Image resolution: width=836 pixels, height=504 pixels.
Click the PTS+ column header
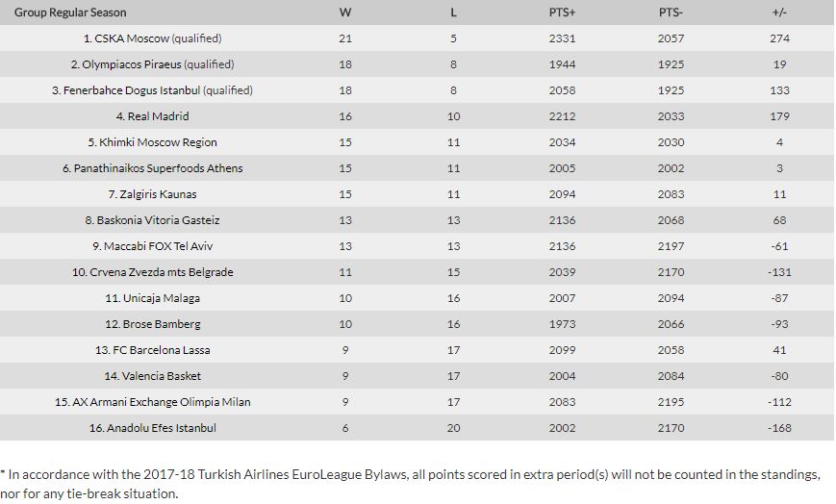[562, 13]
